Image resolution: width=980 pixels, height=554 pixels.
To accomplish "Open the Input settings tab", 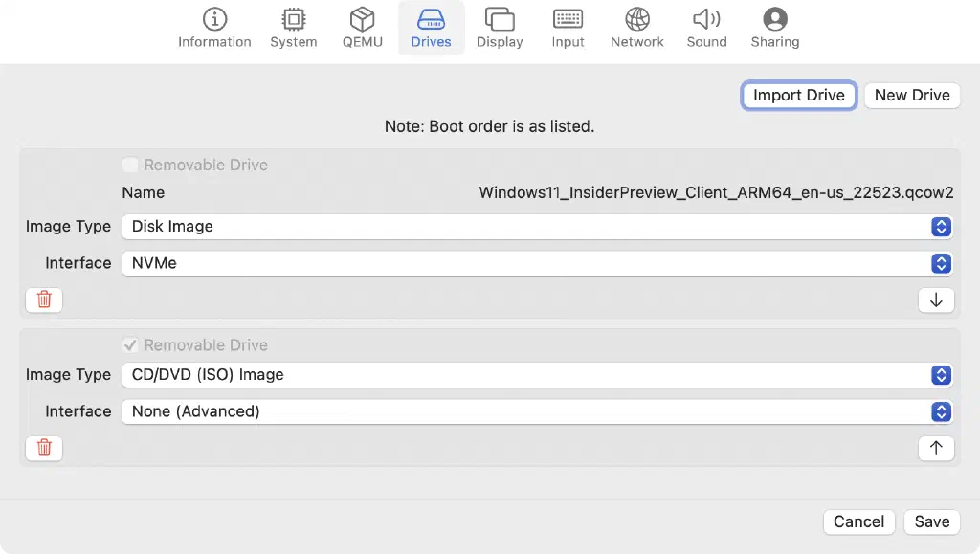I will [568, 29].
